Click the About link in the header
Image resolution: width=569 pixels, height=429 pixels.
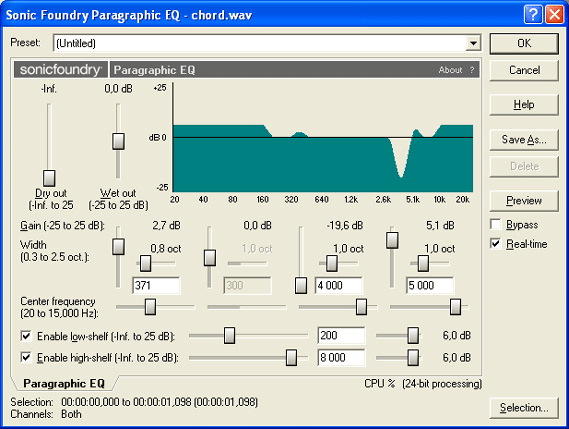450,70
